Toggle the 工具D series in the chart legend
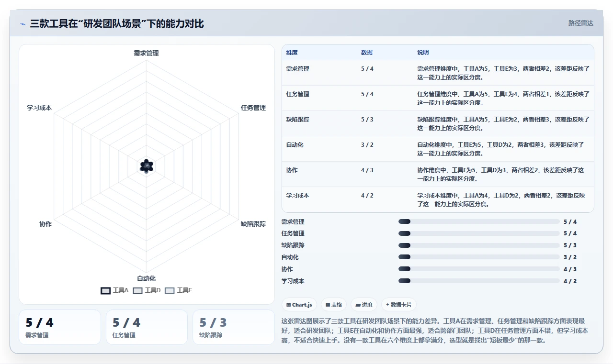Screen dimensions: 613x364 [147, 290]
